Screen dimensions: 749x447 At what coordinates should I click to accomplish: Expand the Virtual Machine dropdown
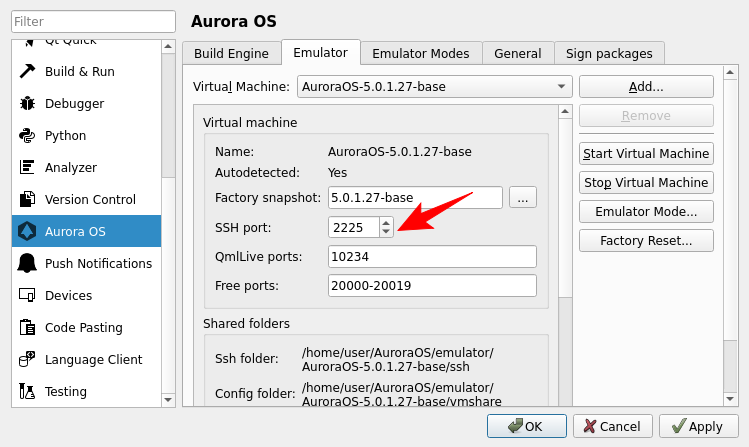pos(434,87)
